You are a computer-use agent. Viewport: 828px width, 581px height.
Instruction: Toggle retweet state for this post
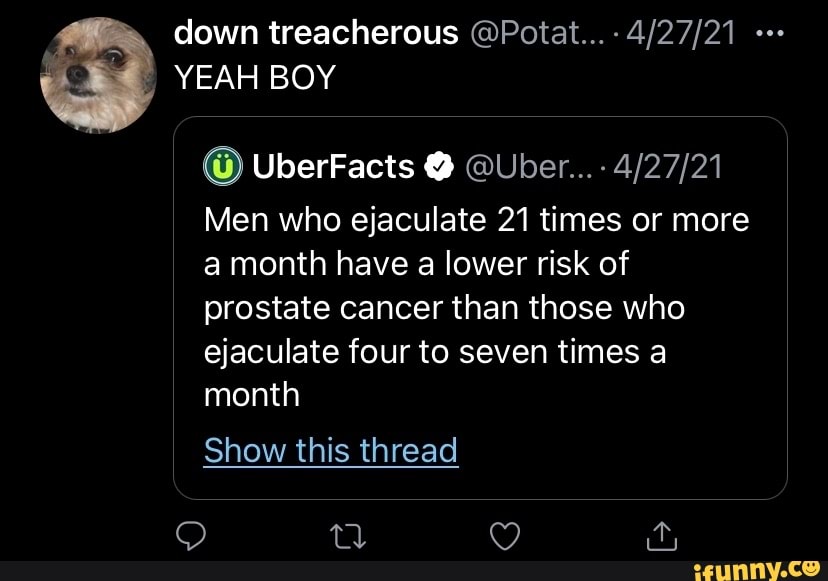click(347, 536)
